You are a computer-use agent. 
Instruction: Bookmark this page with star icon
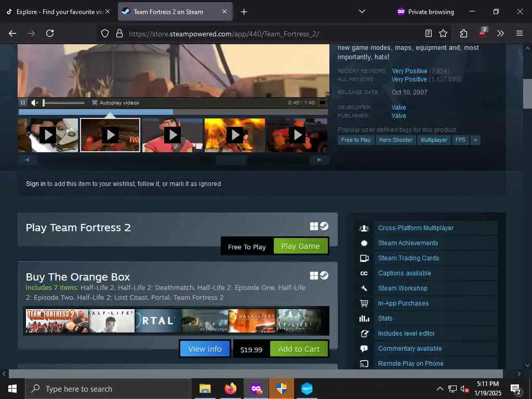click(443, 33)
